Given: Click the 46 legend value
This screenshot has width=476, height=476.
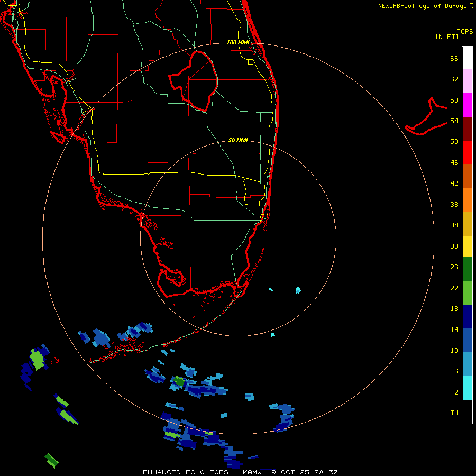Looking at the screenshot, I should pyautogui.click(x=454, y=162).
